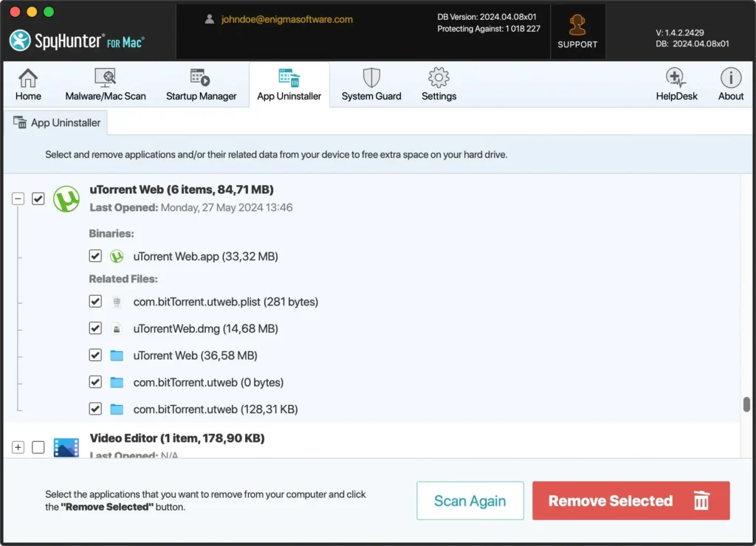
Task: Select the App Uninstaller toolbar icon
Action: click(289, 77)
